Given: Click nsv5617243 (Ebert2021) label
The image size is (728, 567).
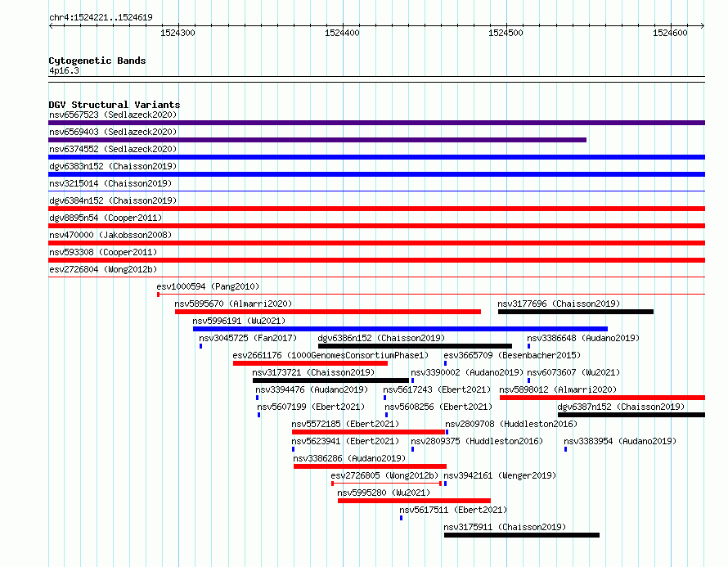Looking at the screenshot, I should [x=437, y=389].
